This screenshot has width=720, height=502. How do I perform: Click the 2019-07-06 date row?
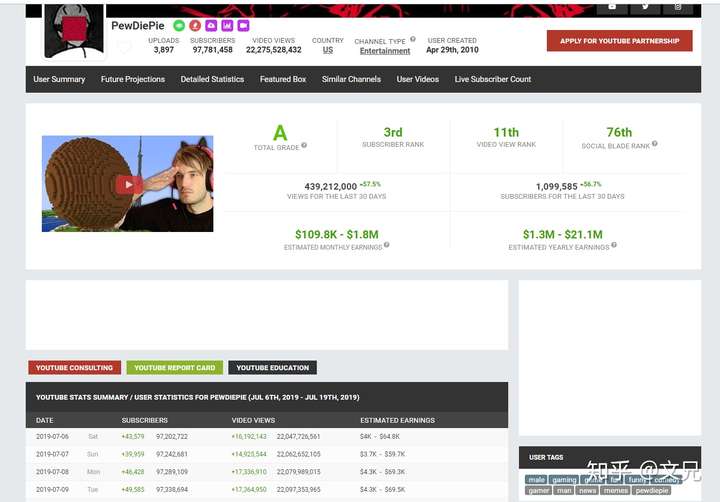click(267, 437)
